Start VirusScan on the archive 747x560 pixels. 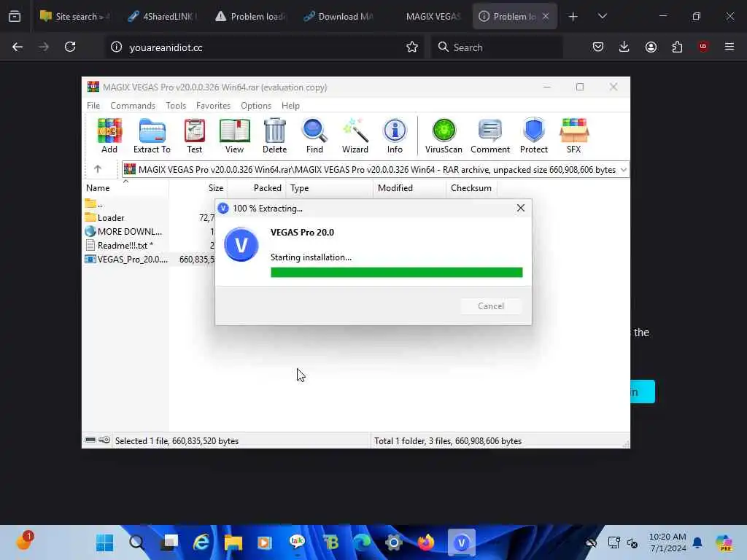click(x=444, y=136)
